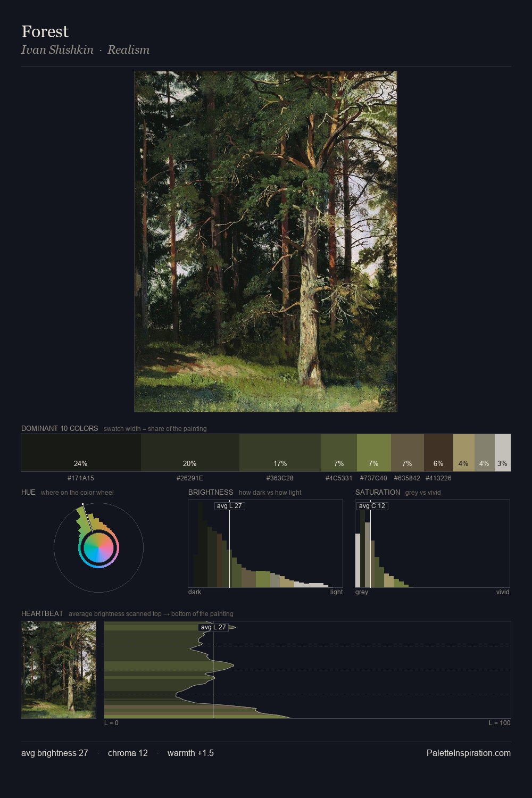Choose the grey 4% swatch
Viewport: 532px width, 798px height.
click(x=485, y=453)
